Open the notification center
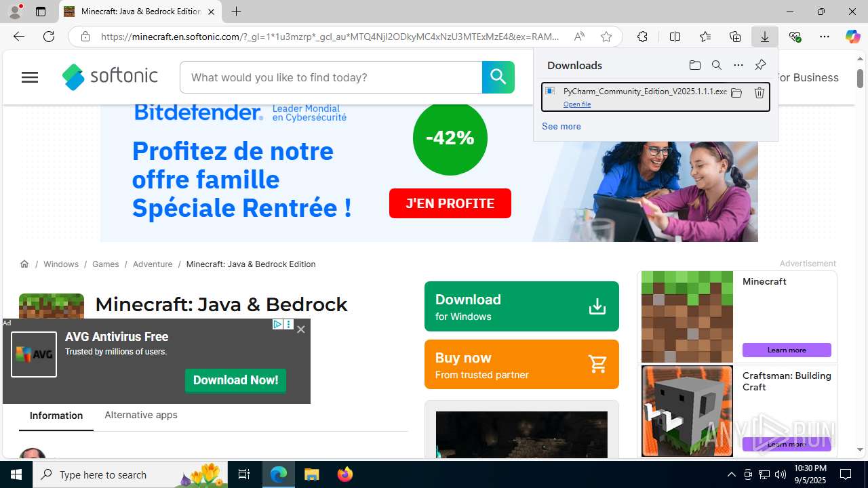Viewport: 868px width, 488px height. 846,474
